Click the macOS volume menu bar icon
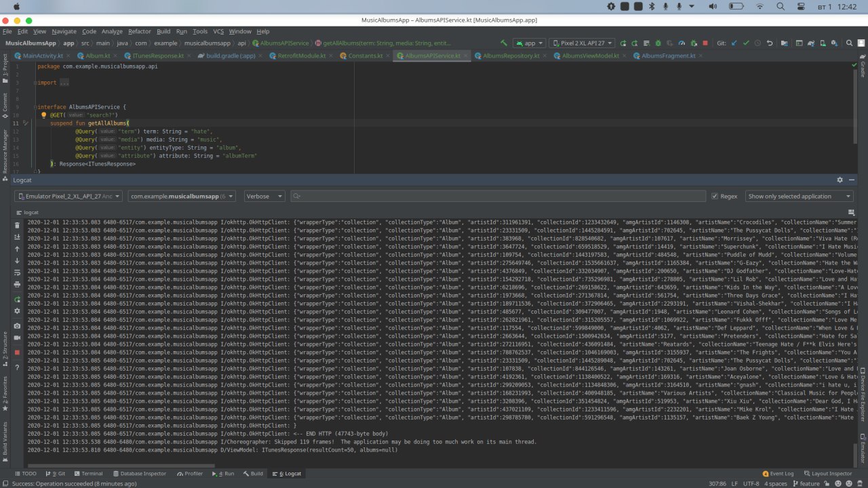Viewport: 868px width, 488px height. [711, 6]
